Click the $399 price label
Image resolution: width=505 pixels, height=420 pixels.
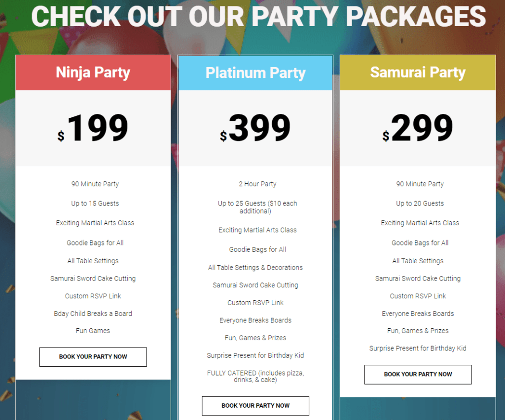tap(255, 127)
